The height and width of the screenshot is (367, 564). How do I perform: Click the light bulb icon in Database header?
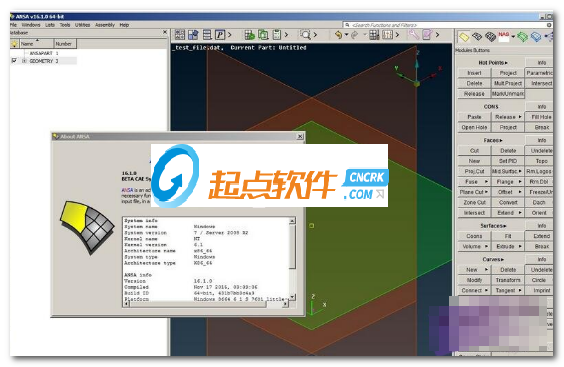coord(14,44)
